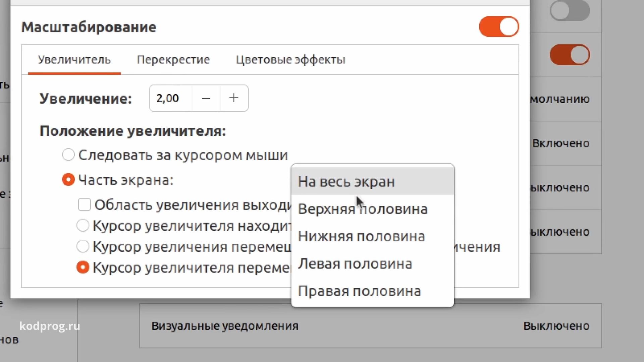The width and height of the screenshot is (644, 362).
Task: Click the magnifier zoom-in plus icon
Action: click(233, 98)
